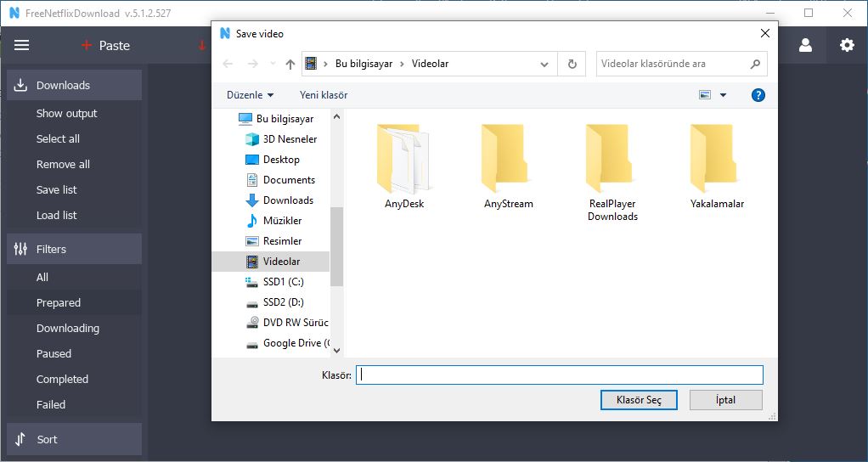Open the hamburger menu in FreeNetflixDownload
This screenshot has height=462, width=868.
pos(21,45)
